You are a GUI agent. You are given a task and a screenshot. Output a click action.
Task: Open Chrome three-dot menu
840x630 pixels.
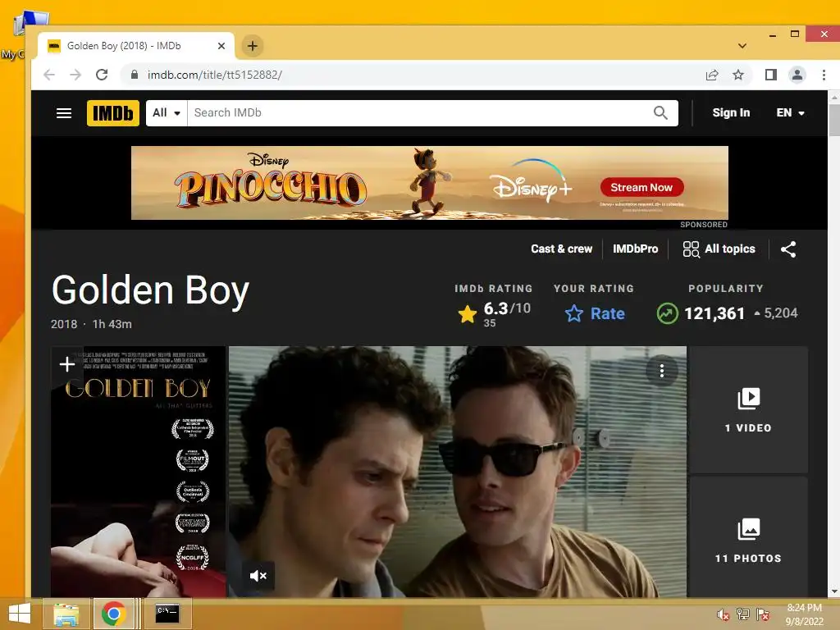(824, 75)
